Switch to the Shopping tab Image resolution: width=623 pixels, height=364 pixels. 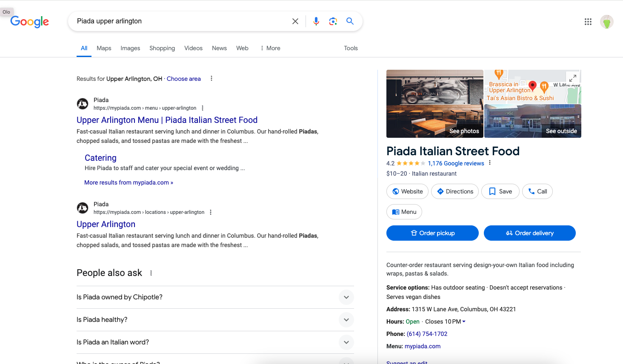click(x=162, y=48)
